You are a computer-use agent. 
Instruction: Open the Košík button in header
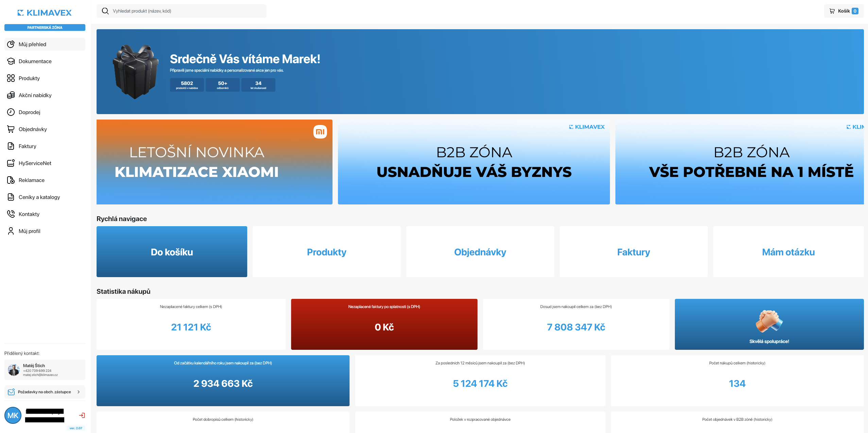coord(844,11)
